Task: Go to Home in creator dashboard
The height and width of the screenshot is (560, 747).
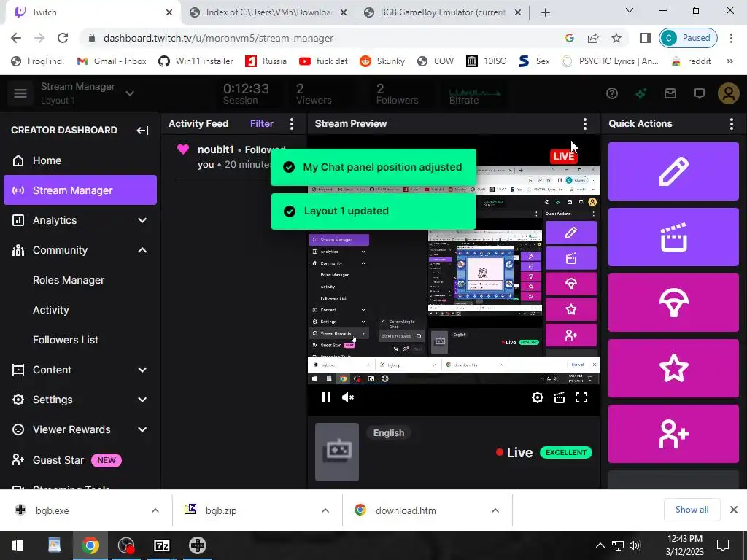Action: [x=80, y=160]
